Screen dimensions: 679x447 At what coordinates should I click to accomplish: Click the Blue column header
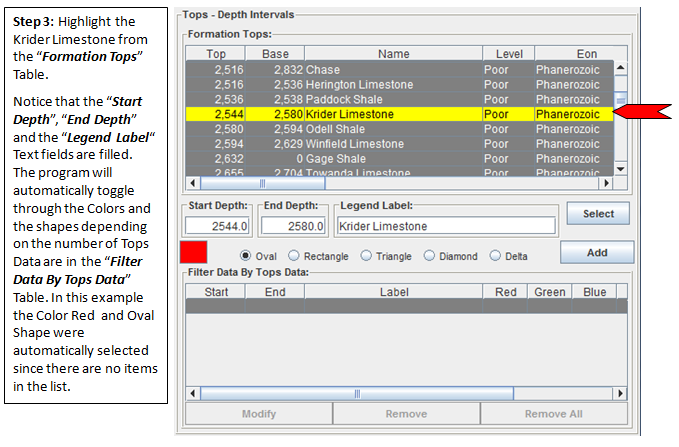click(x=594, y=292)
